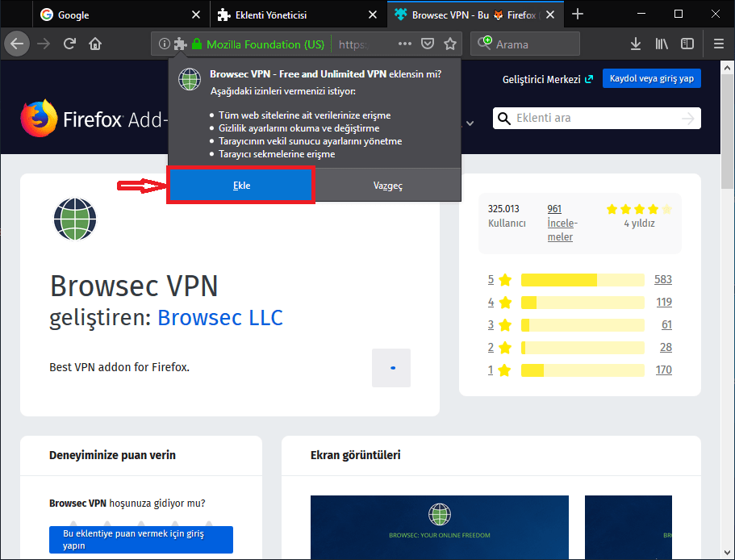Click the 4 star rating bar

point(583,303)
